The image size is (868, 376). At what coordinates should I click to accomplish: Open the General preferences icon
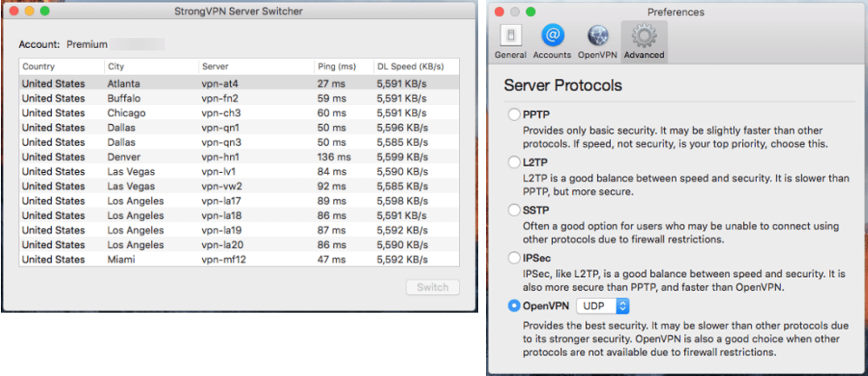[510, 42]
